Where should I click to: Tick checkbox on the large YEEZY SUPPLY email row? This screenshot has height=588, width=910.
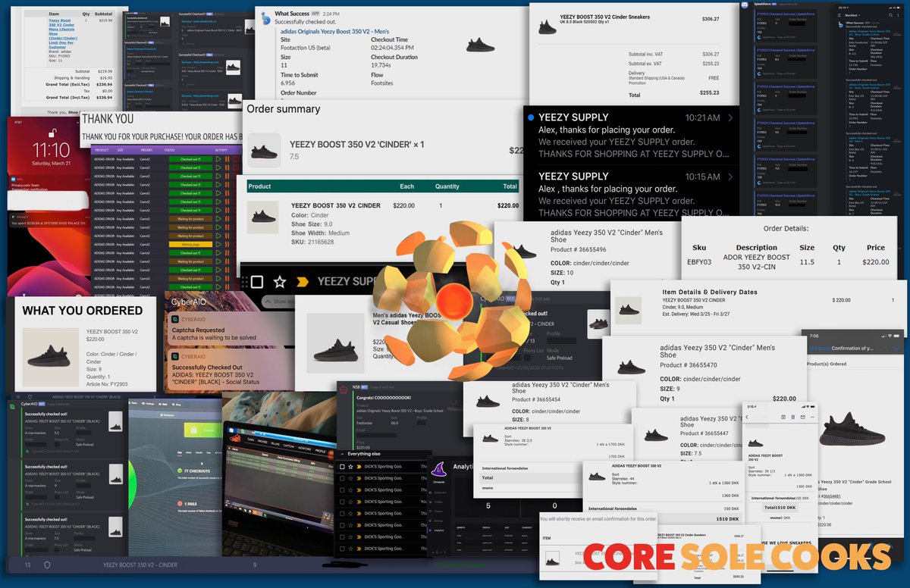[x=256, y=282]
